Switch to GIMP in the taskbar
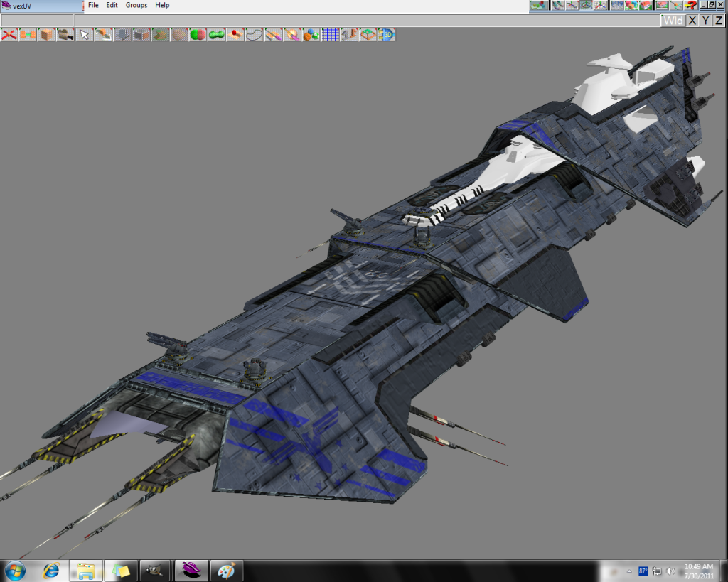The width and height of the screenshot is (728, 582). [156, 571]
